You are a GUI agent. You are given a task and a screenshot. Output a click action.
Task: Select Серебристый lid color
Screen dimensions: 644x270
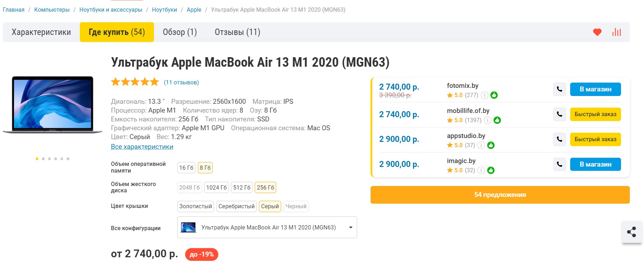[x=236, y=206]
